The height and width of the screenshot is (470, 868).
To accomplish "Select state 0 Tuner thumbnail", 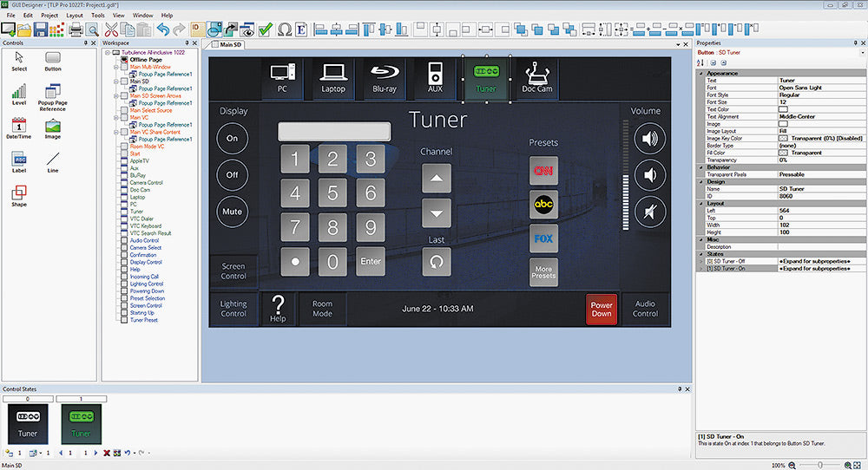I will click(x=28, y=423).
